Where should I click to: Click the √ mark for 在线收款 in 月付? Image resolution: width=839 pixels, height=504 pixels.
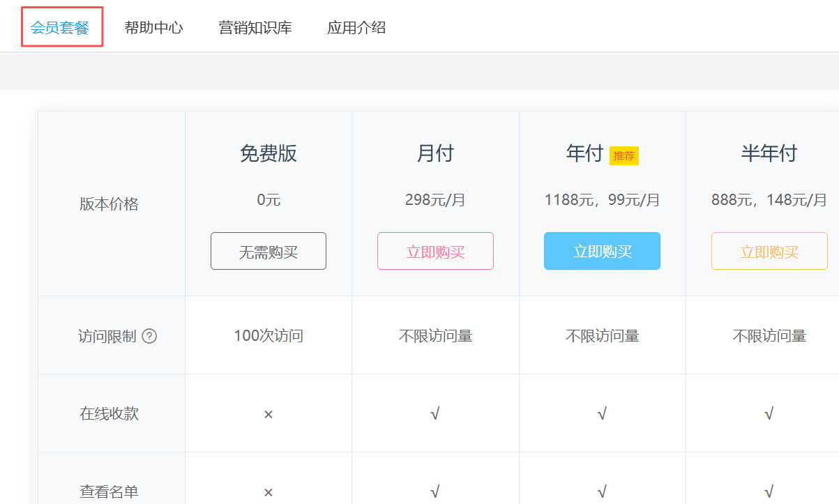435,414
